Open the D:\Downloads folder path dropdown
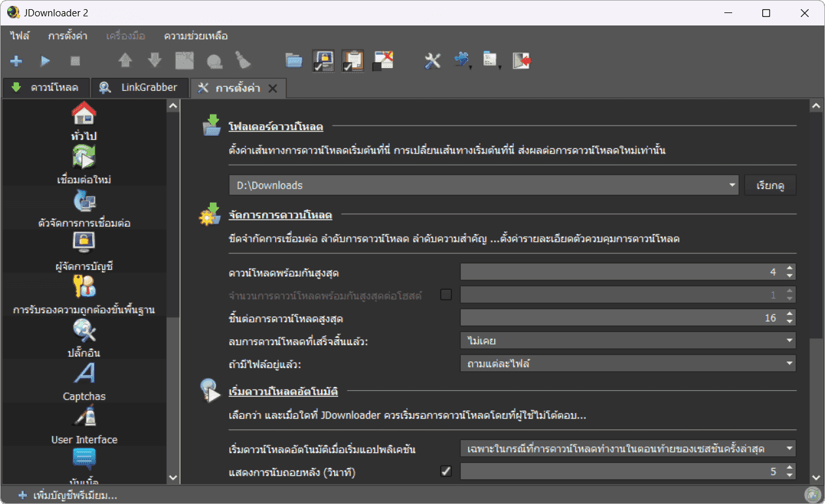The height and width of the screenshot is (504, 825). tap(732, 185)
